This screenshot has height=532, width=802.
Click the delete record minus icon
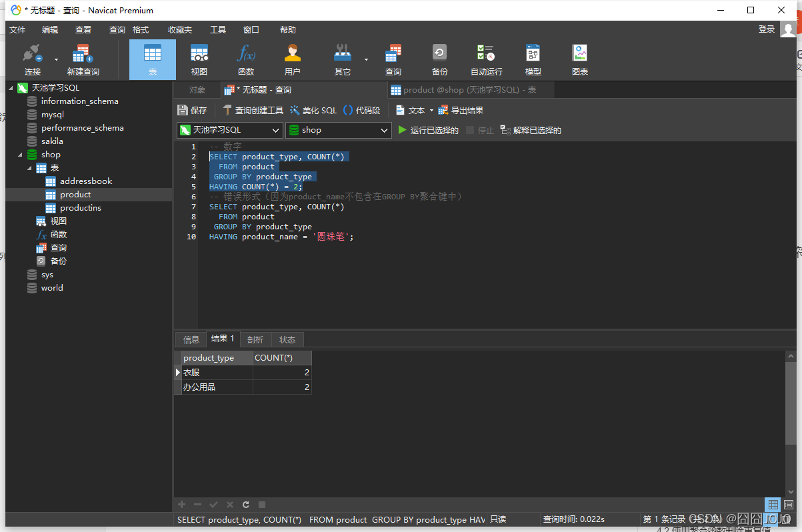click(x=197, y=505)
